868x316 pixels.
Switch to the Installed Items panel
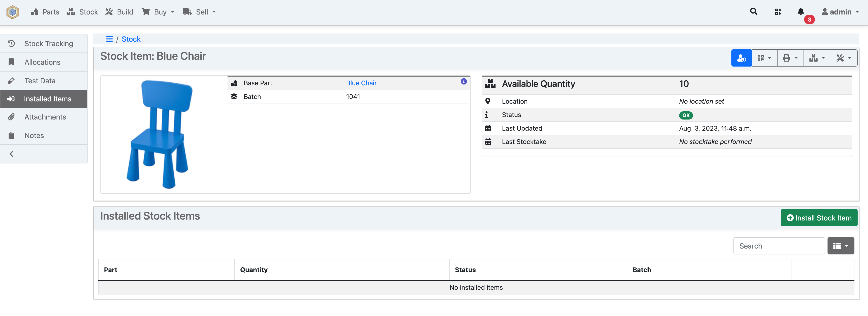tap(47, 98)
